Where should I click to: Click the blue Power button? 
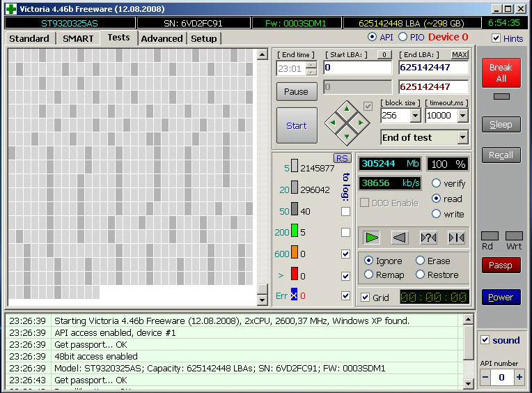(x=501, y=297)
